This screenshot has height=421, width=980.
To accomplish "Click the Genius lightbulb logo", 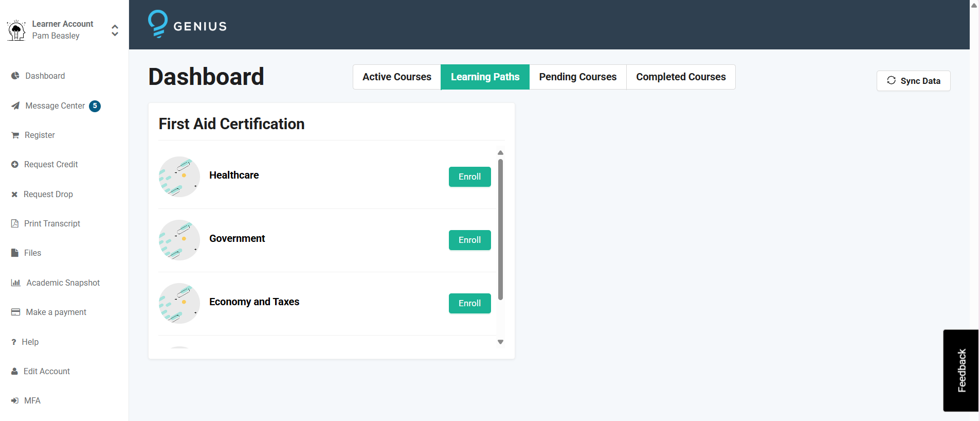I will (x=158, y=24).
